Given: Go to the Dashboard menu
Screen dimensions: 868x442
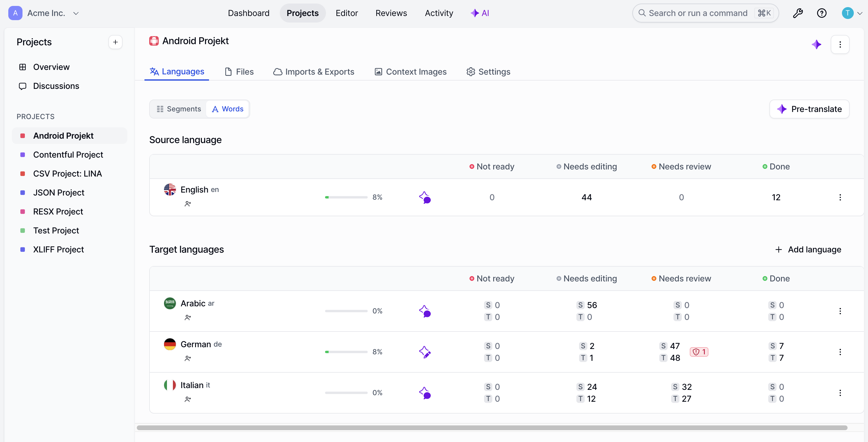Looking at the screenshot, I should pos(248,13).
